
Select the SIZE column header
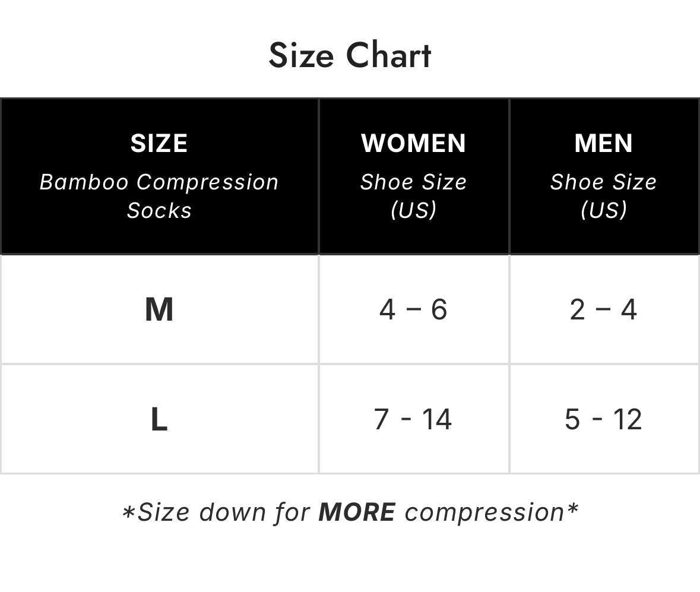coord(159,143)
